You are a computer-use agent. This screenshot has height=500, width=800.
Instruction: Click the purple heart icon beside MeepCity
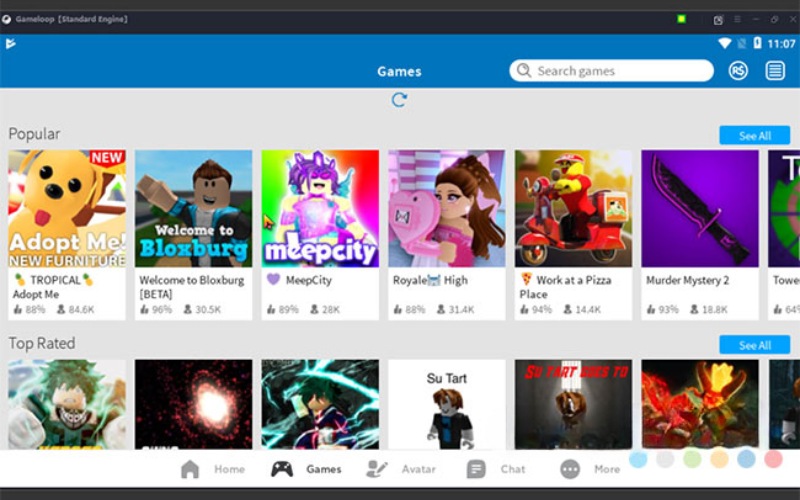point(273,279)
